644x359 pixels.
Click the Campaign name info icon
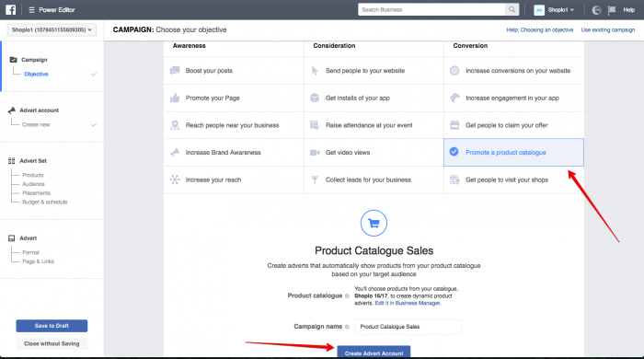pyautogui.click(x=347, y=327)
